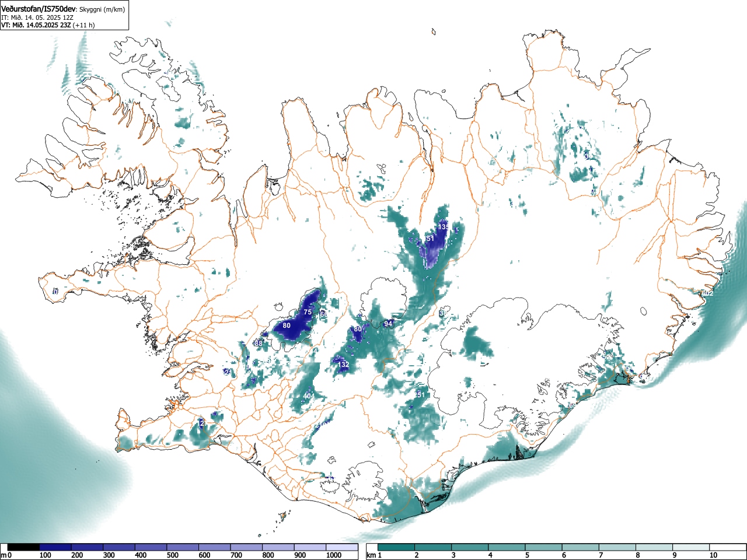This screenshot has width=747, height=560.
Task: Select the "Skyggni (m/km)" parameter label
Action: point(102,9)
